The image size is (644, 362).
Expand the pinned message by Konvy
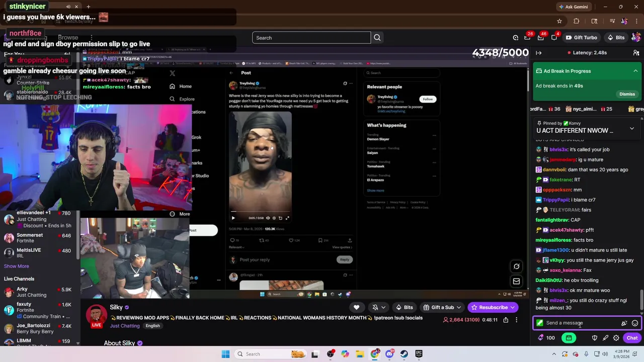632,129
